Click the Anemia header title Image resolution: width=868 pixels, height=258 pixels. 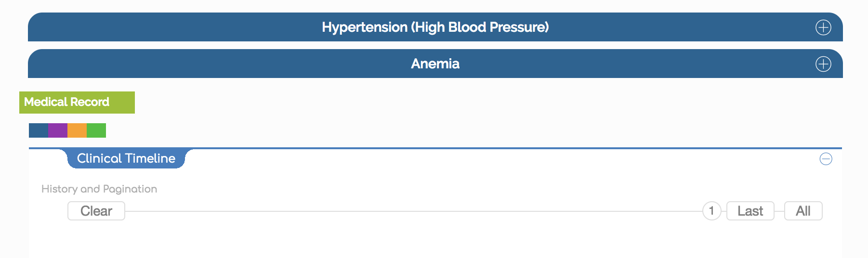435,64
